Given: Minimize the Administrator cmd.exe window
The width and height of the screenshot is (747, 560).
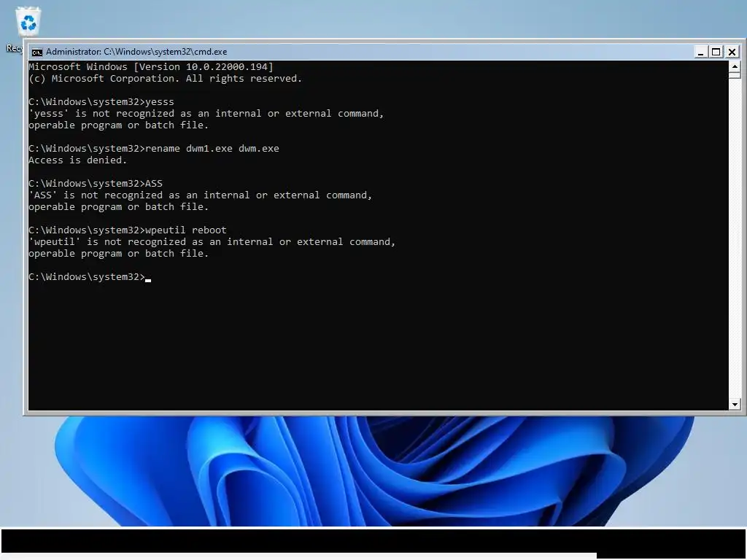Looking at the screenshot, I should pyautogui.click(x=700, y=52).
